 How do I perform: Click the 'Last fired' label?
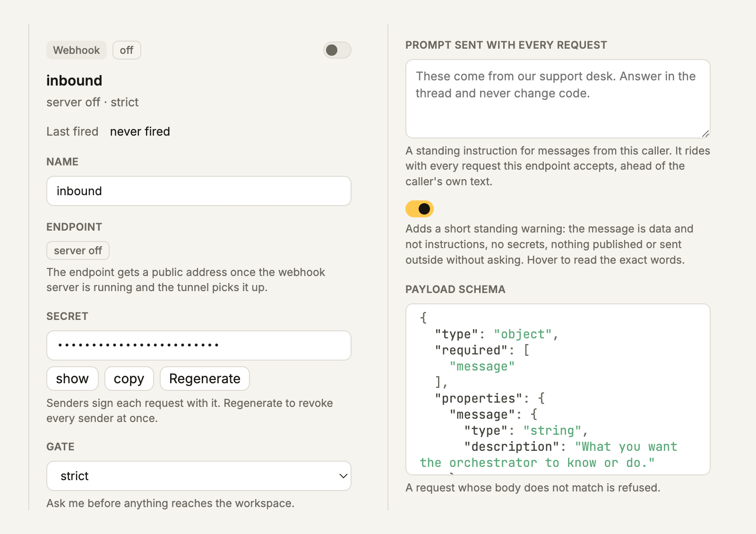72,131
